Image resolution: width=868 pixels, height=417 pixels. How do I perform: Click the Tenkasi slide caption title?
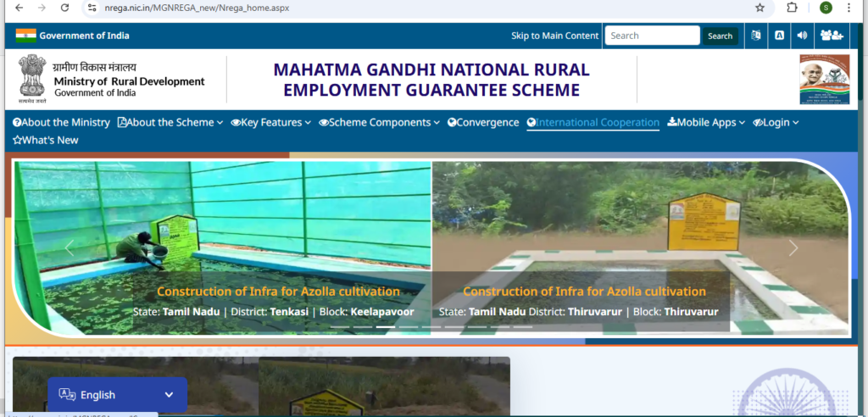point(278,292)
